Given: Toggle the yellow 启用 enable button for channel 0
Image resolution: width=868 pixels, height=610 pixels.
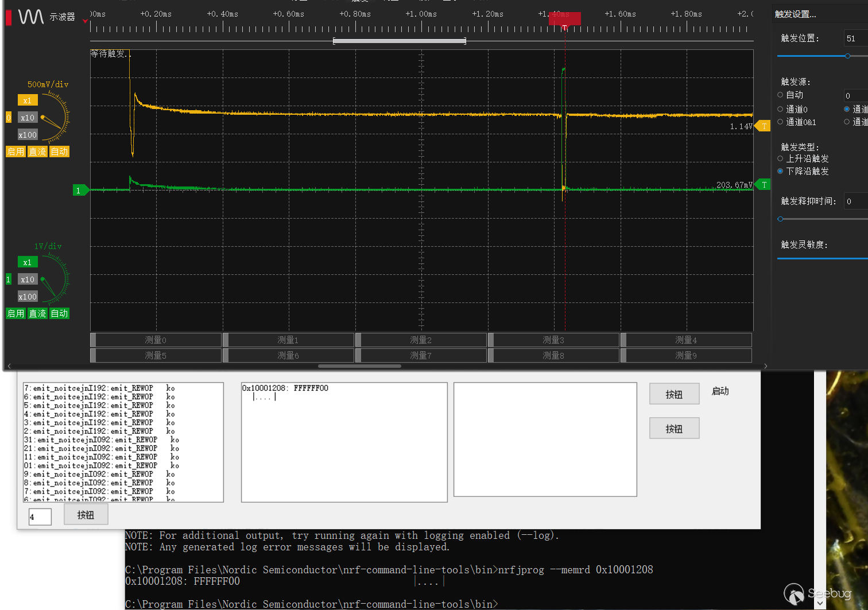Looking at the screenshot, I should pyautogui.click(x=15, y=151).
